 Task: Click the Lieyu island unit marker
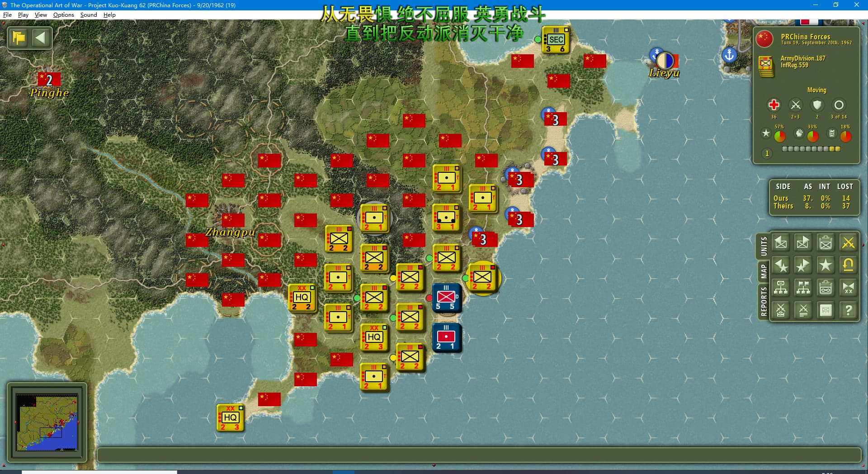click(x=665, y=60)
